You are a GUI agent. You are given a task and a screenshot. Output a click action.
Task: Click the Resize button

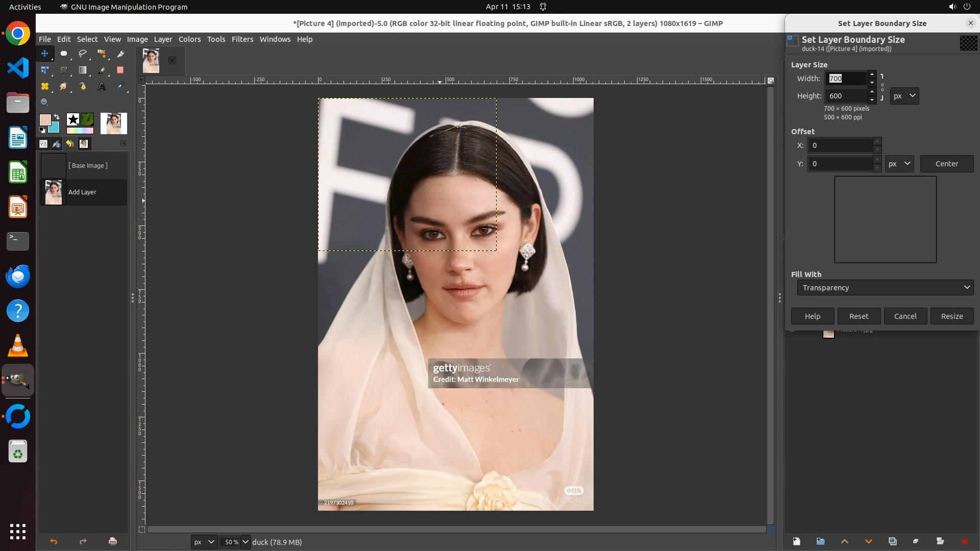click(x=951, y=316)
